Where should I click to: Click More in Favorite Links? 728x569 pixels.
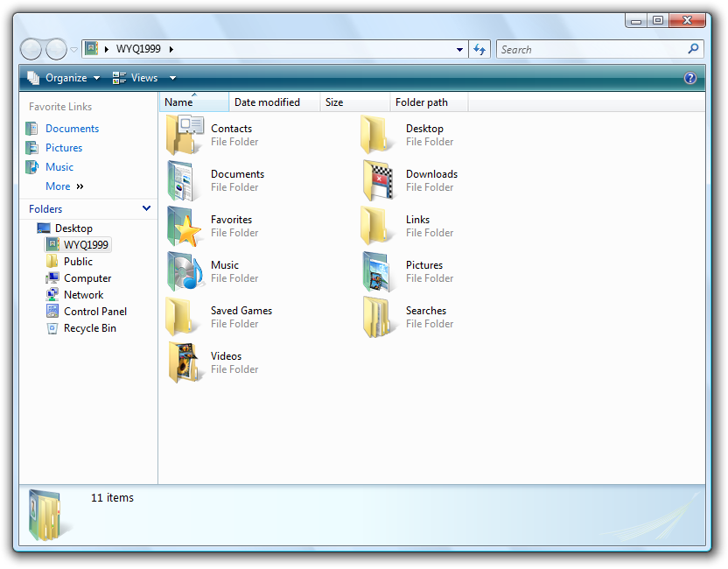pos(59,186)
